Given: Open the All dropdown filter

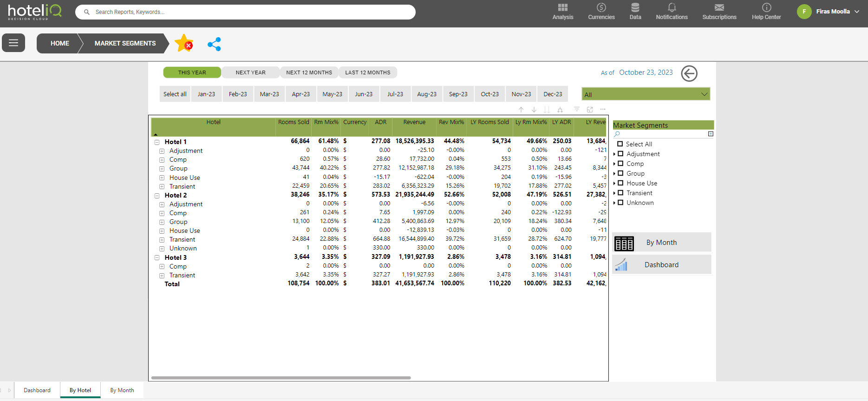Looking at the screenshot, I should coord(646,94).
